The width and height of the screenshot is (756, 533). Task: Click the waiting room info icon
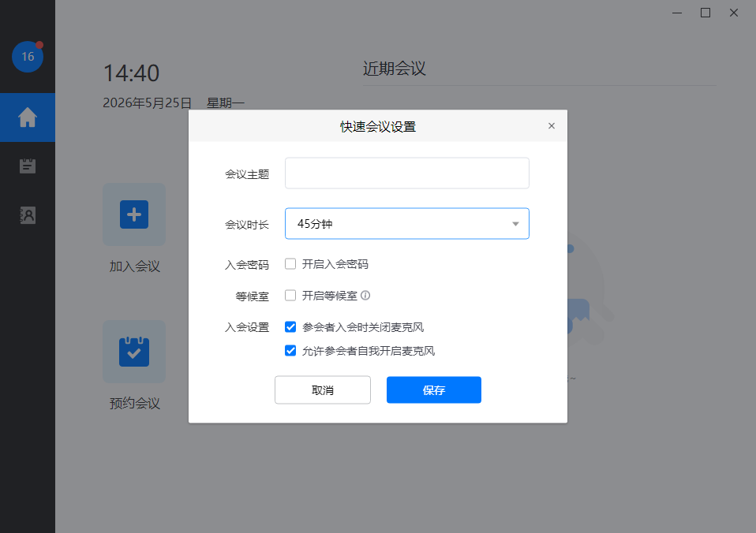(365, 296)
